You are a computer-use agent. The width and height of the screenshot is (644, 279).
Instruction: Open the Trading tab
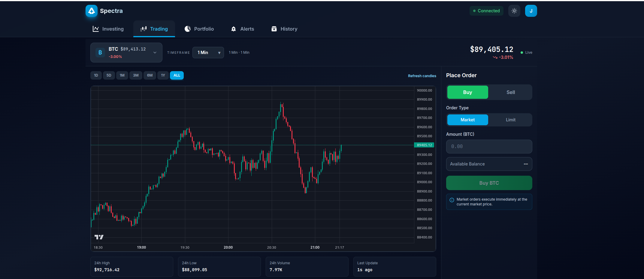(154, 29)
